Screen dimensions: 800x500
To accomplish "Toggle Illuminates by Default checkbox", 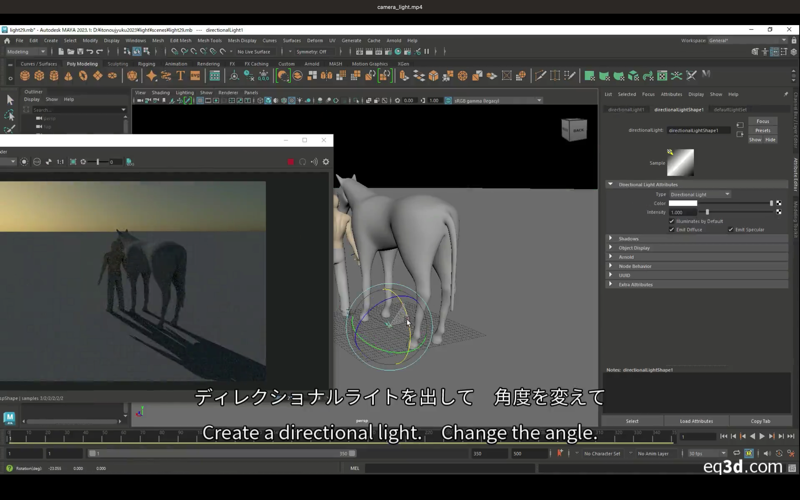I will click(x=671, y=221).
